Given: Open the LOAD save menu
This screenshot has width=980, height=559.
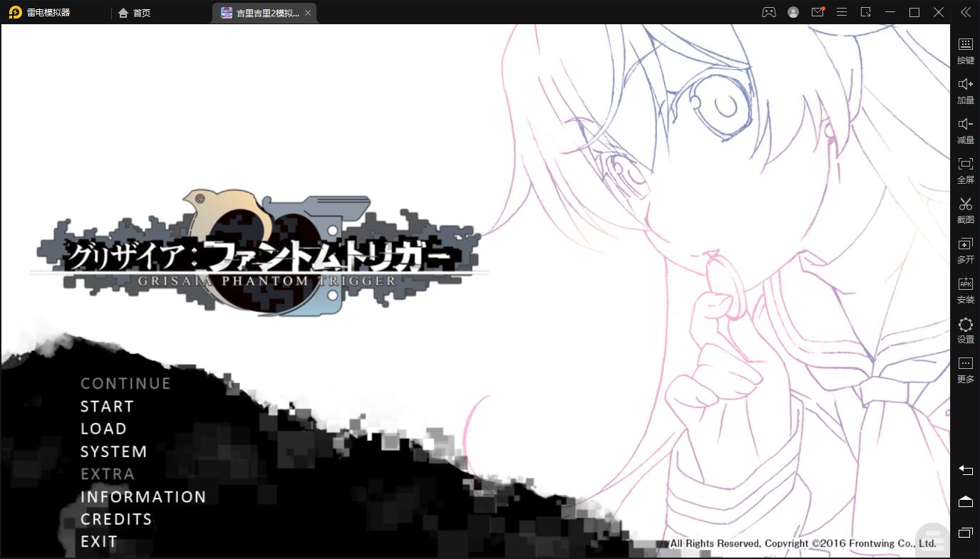Looking at the screenshot, I should click(x=103, y=429).
